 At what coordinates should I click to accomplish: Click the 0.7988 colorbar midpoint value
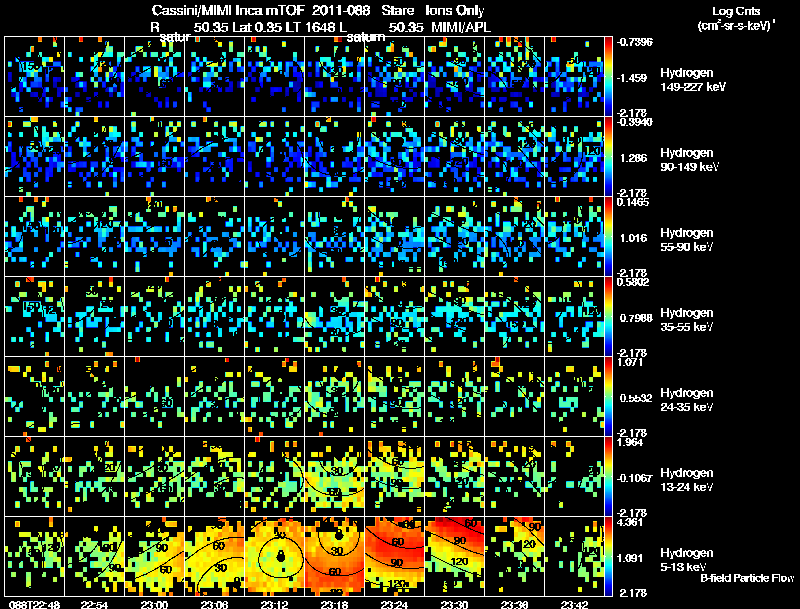[636, 318]
